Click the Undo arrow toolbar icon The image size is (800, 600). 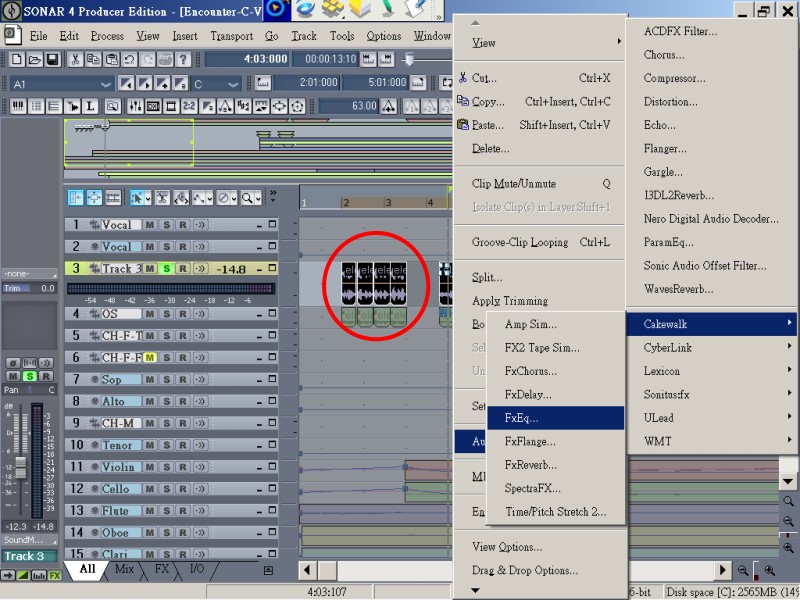point(130,60)
